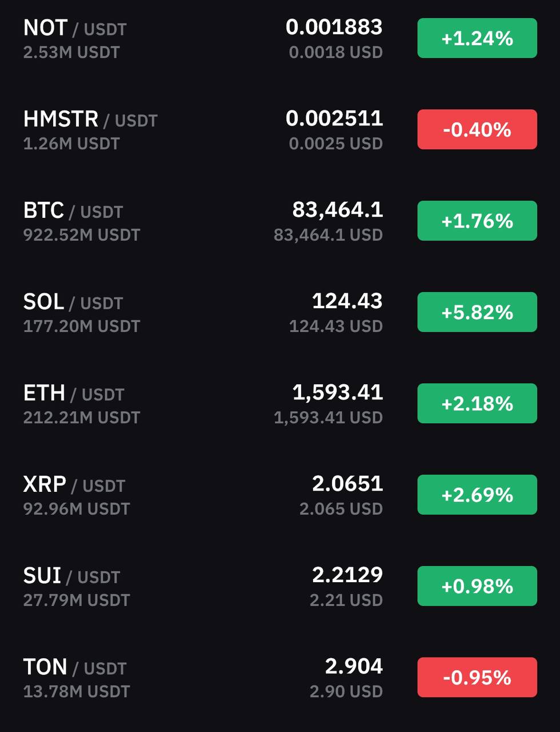Select the BTC / USDT pair row

coord(280,221)
